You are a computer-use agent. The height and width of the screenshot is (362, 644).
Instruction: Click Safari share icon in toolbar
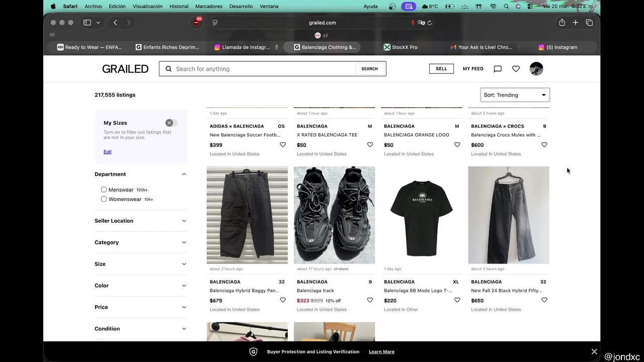point(562,23)
